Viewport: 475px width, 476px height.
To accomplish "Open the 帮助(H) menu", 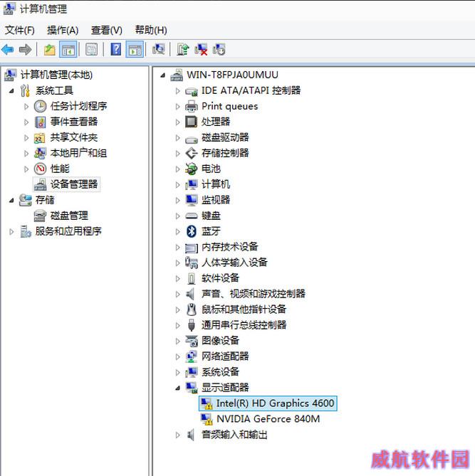I will click(x=151, y=30).
